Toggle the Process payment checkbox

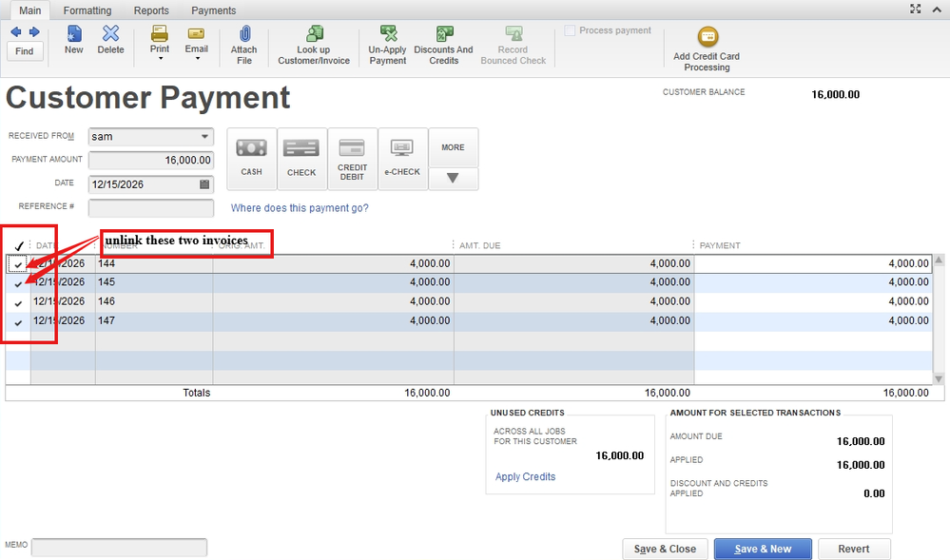click(571, 30)
